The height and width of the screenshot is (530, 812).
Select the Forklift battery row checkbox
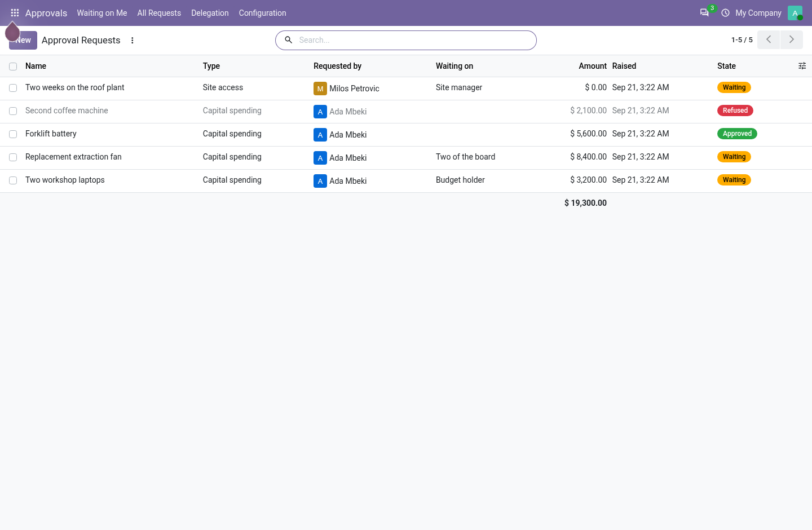[13, 134]
